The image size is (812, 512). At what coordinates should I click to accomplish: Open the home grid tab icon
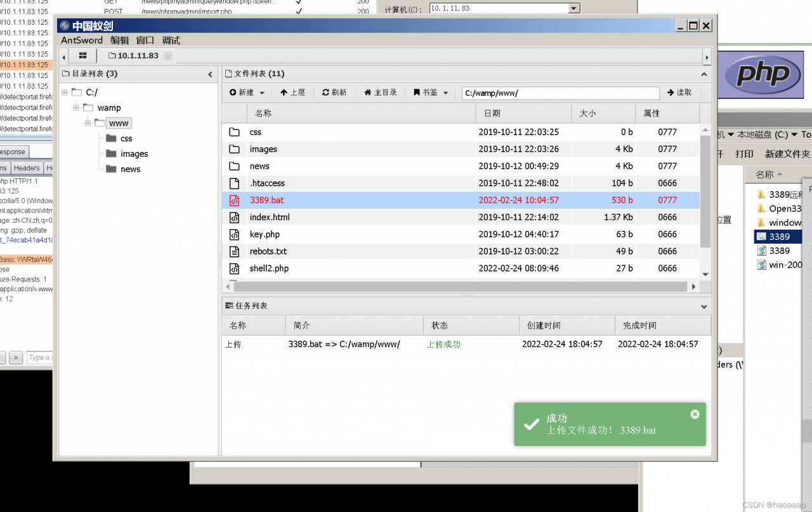click(x=83, y=56)
